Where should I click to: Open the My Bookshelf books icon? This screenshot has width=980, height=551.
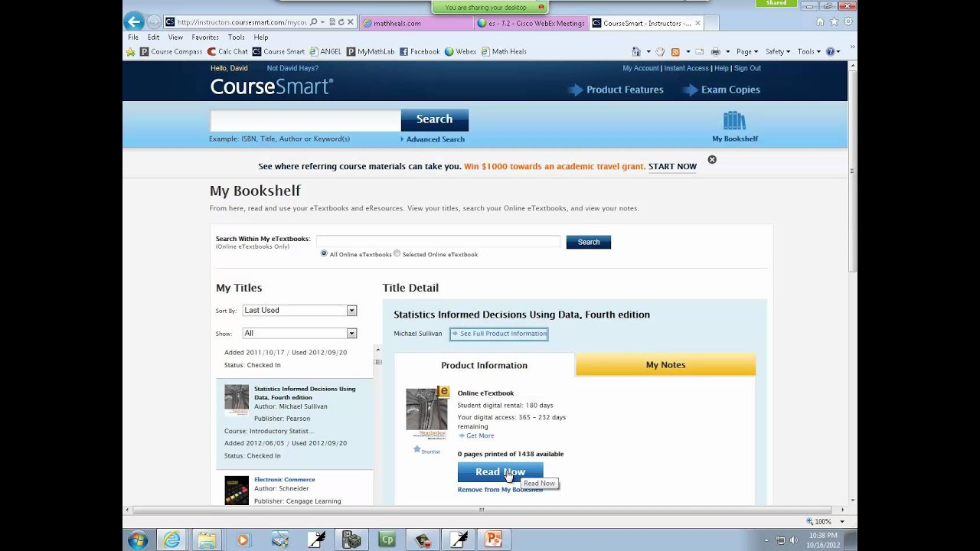734,121
